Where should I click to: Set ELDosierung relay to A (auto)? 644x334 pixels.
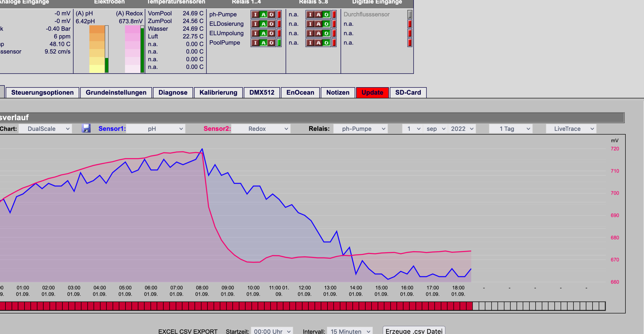[264, 24]
